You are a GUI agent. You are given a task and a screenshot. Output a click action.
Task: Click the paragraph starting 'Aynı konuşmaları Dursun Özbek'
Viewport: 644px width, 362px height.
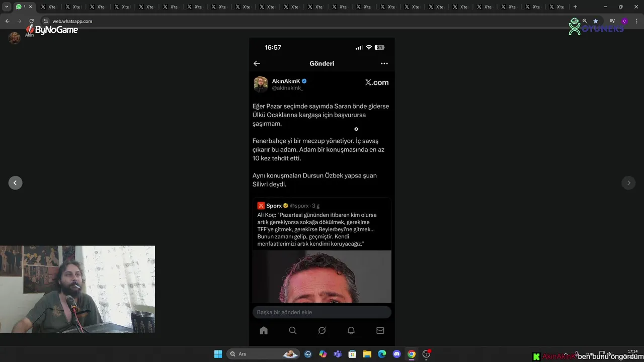314,180
